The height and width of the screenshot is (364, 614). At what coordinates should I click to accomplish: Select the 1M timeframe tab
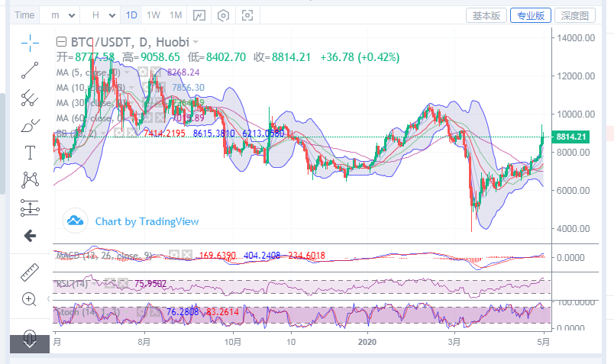pyautogui.click(x=176, y=15)
